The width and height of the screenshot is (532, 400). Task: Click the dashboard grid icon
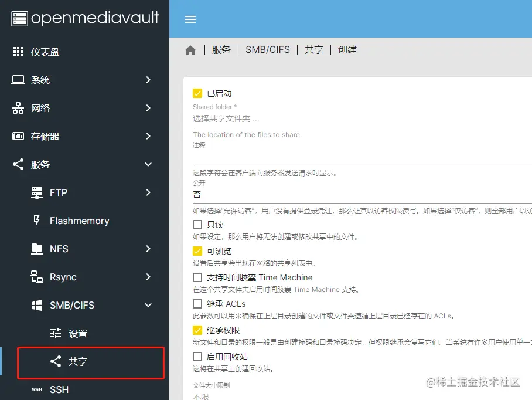click(18, 52)
